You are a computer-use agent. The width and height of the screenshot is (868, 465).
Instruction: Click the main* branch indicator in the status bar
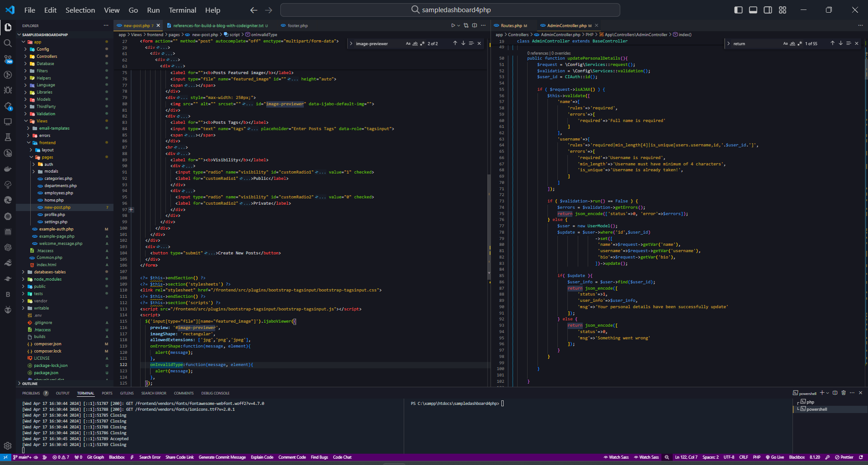pyautogui.click(x=22, y=457)
